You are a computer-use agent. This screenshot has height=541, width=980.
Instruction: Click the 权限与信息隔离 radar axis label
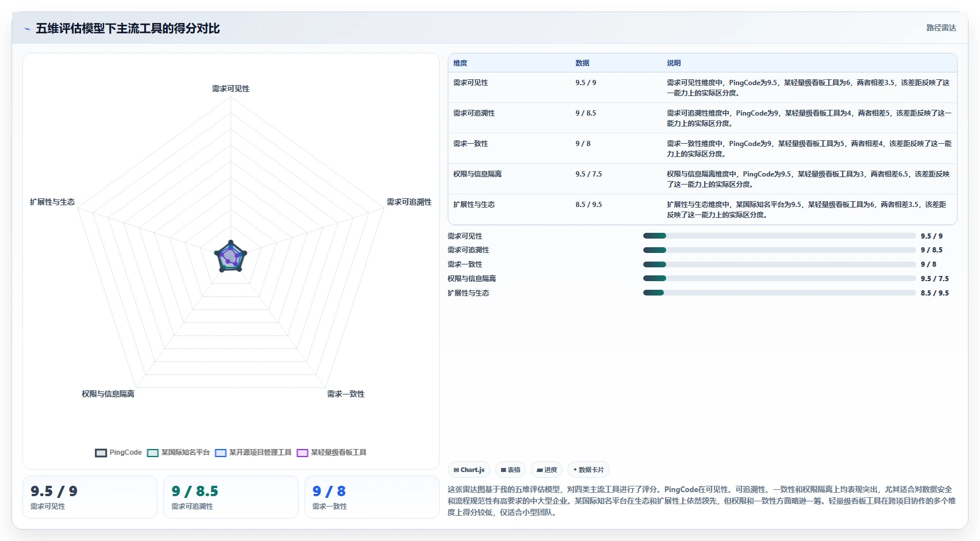(x=108, y=394)
